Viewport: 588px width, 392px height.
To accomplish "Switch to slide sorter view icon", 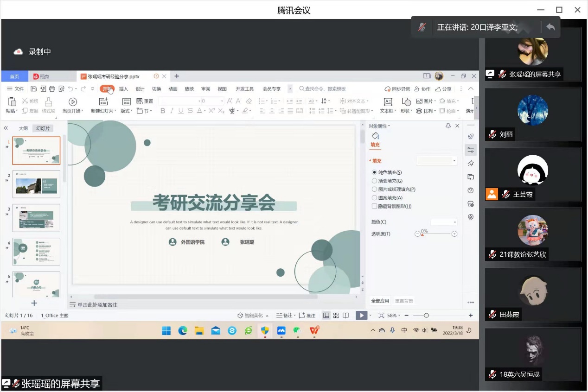I will click(x=336, y=316).
